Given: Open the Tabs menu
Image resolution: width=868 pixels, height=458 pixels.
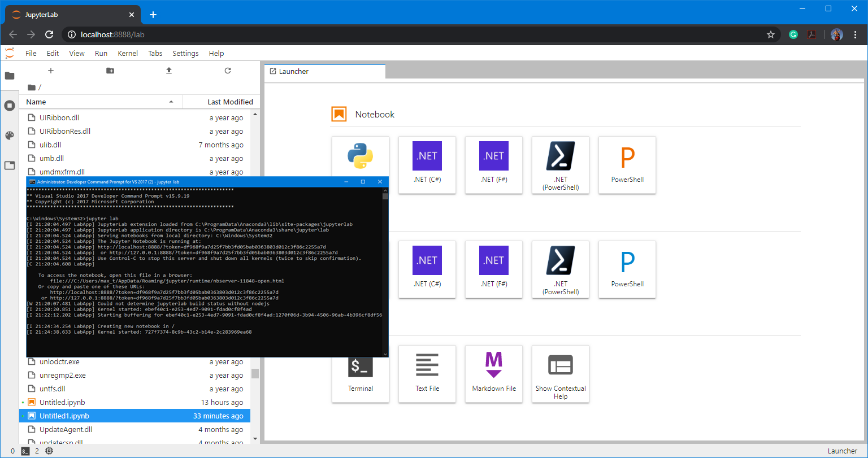Looking at the screenshot, I should pos(155,53).
